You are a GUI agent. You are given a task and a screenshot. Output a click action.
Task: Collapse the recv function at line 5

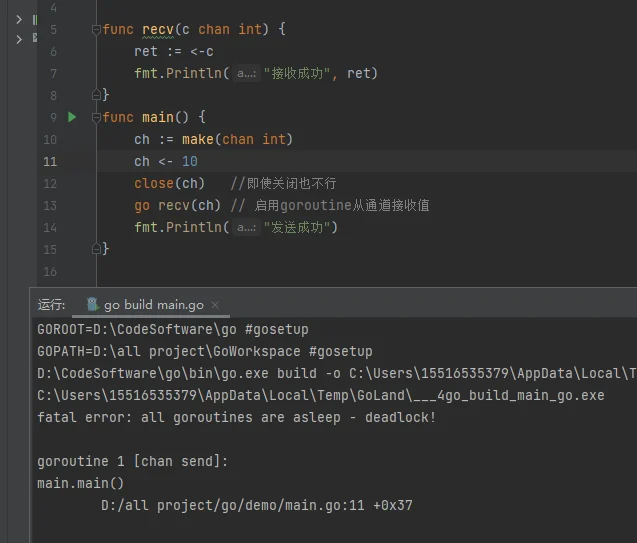96,30
